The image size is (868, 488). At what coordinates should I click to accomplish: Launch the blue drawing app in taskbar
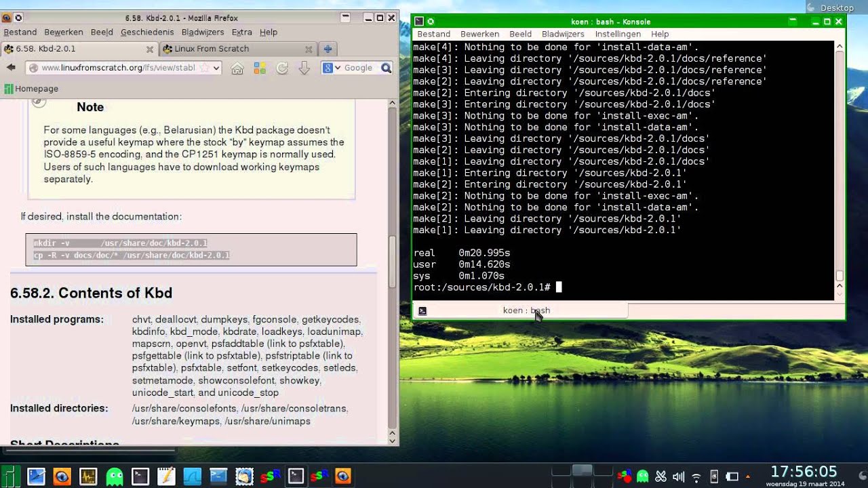pyautogui.click(x=36, y=476)
